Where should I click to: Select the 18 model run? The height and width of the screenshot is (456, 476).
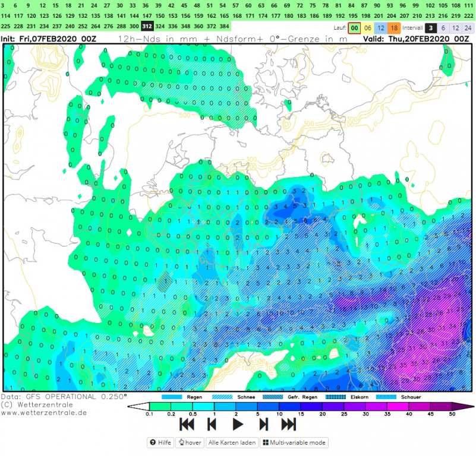[x=393, y=27]
